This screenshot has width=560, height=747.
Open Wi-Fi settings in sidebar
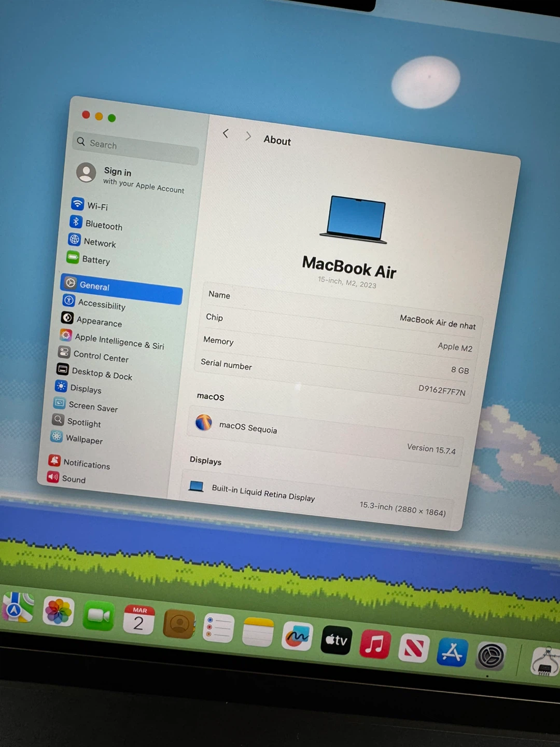point(90,205)
